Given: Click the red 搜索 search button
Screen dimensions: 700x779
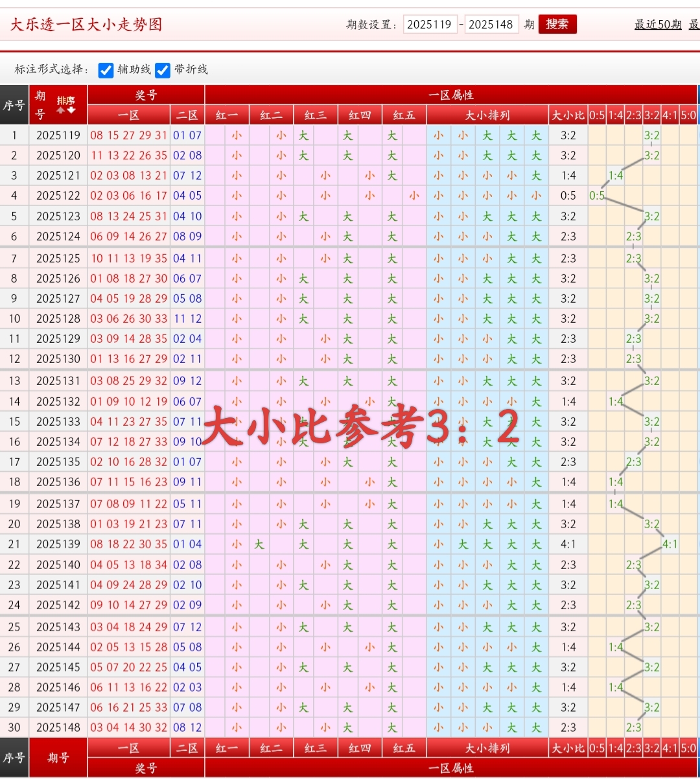Looking at the screenshot, I should tap(557, 24).
